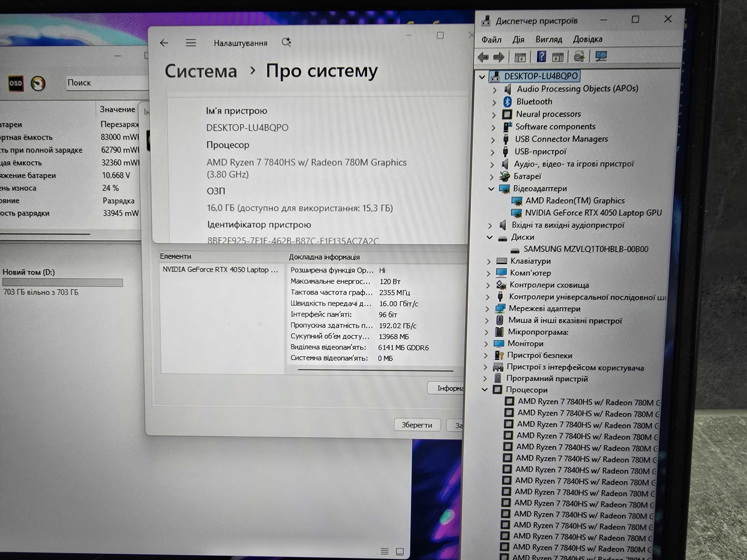Select Миша й інші вказівні пристрої item

click(x=565, y=321)
